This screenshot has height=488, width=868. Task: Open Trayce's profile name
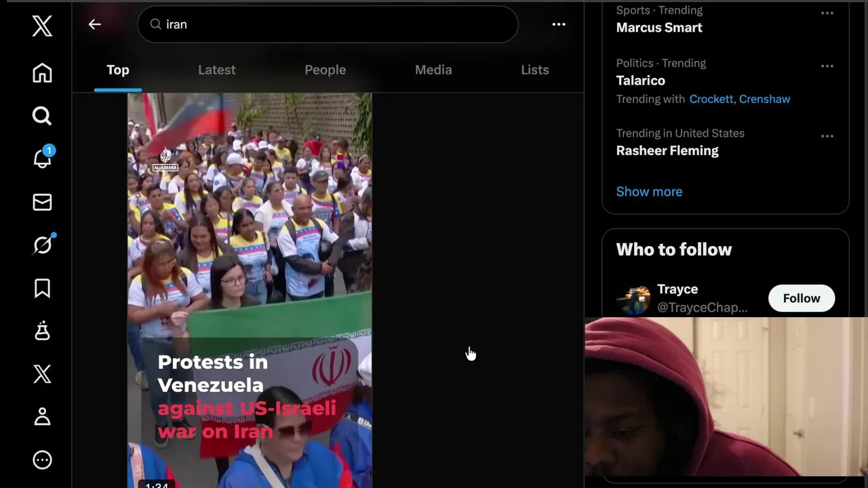[677, 289]
